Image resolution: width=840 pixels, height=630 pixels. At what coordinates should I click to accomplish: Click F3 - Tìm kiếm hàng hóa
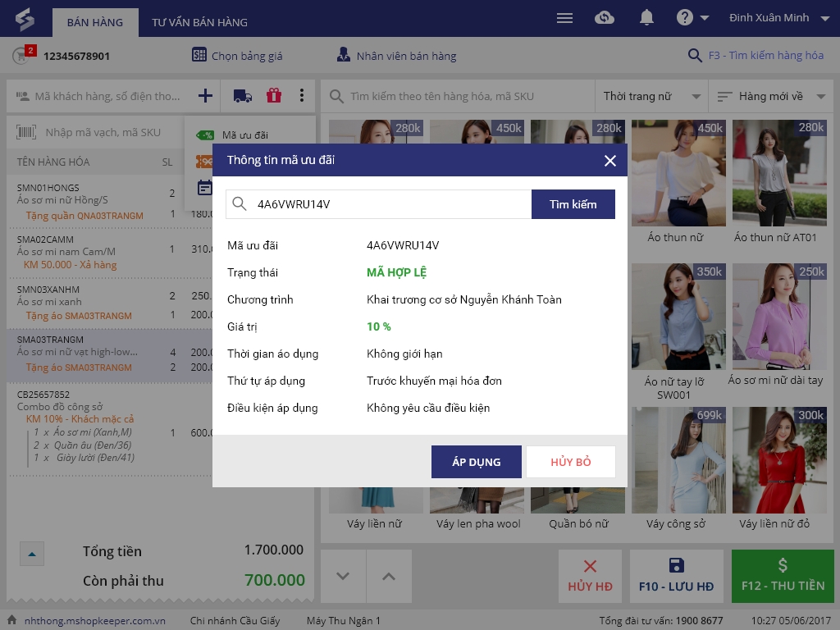point(756,55)
